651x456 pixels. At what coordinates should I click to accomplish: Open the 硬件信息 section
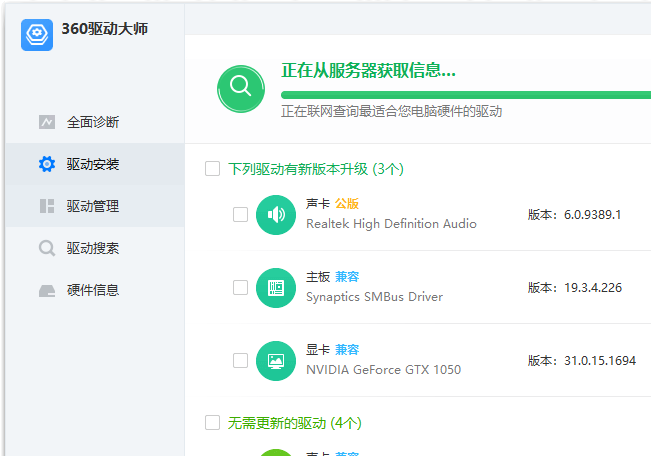pyautogui.click(x=95, y=290)
